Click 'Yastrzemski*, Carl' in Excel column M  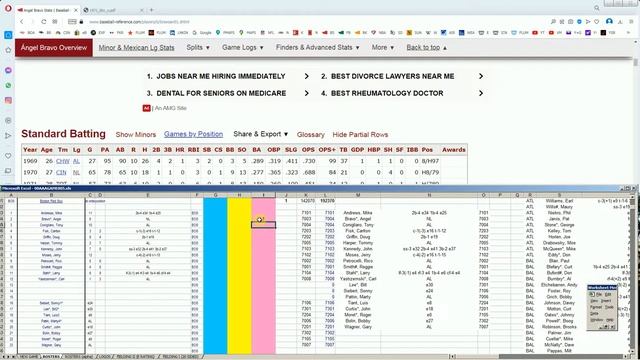click(358, 279)
